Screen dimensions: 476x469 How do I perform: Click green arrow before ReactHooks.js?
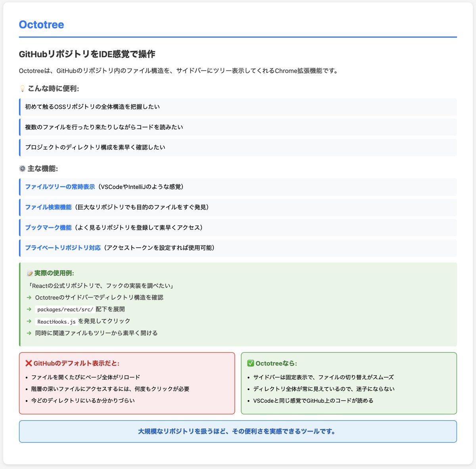[x=29, y=321]
